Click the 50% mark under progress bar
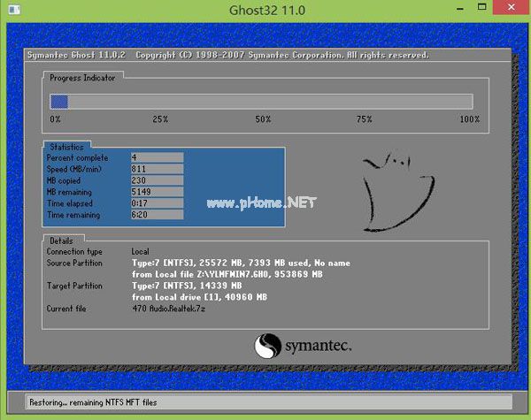The image size is (531, 420). tap(263, 118)
